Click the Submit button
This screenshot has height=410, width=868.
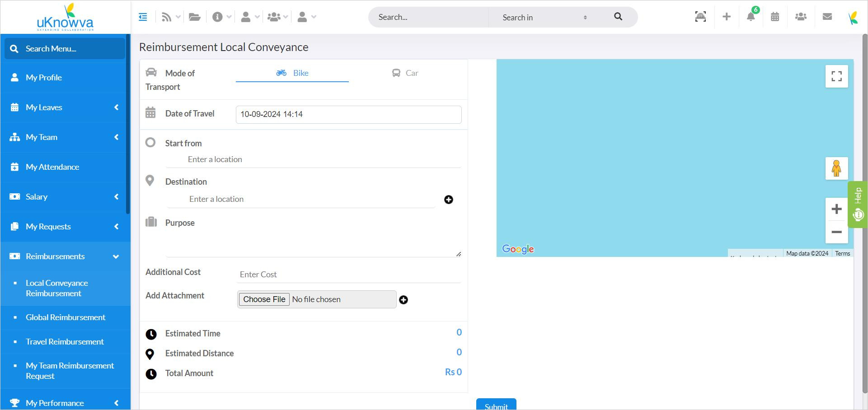coord(496,405)
